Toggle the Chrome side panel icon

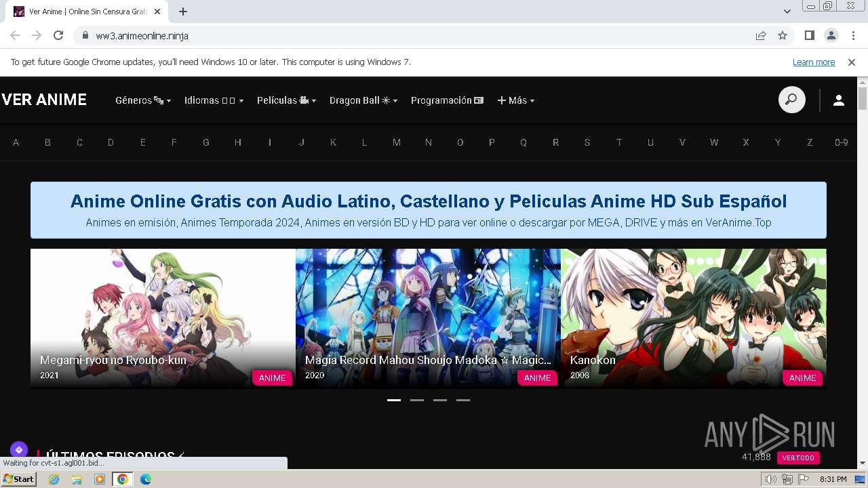click(810, 35)
